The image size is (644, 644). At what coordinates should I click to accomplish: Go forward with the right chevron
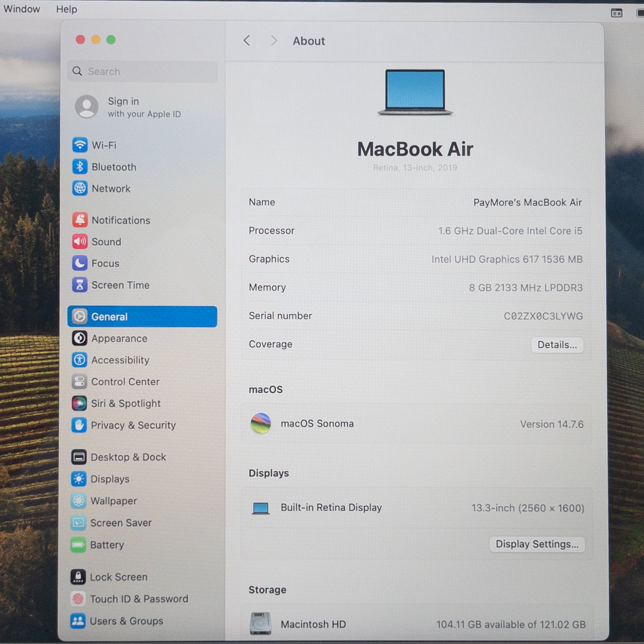coord(273,41)
